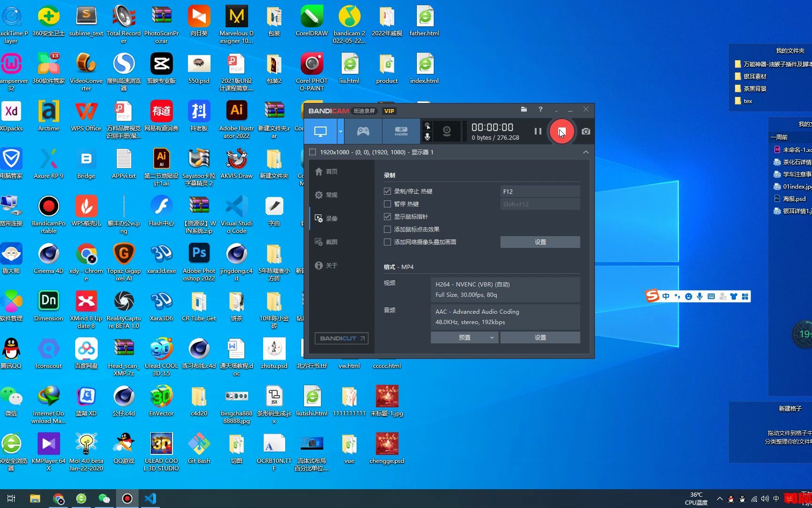
Task: Open 设置 button in the 录制 section
Action: point(540,242)
